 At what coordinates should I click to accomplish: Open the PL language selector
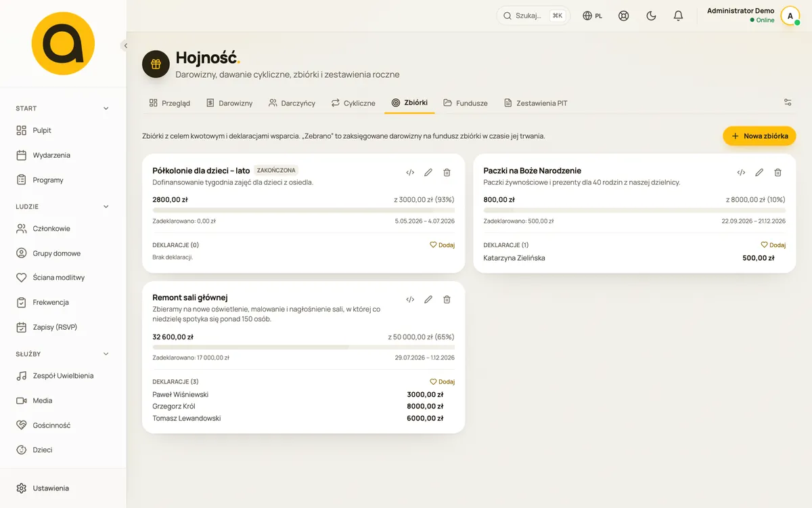coord(593,16)
